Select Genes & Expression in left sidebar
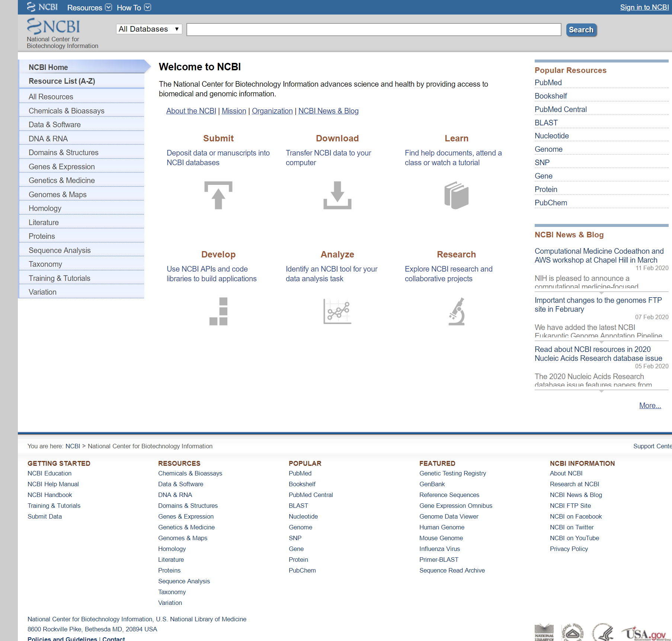The image size is (672, 641). click(62, 167)
